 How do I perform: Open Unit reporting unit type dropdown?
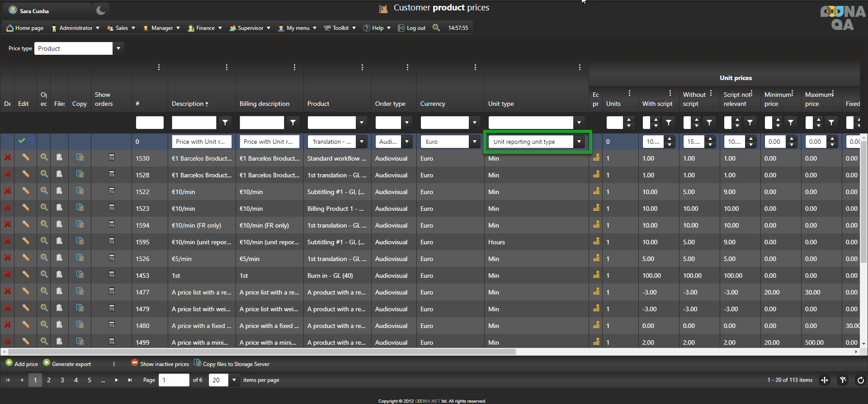[579, 142]
